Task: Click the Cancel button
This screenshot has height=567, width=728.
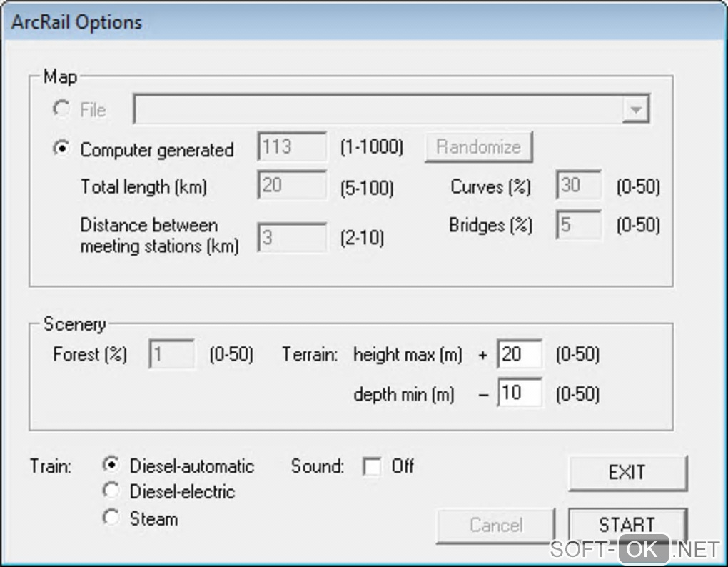Action: click(x=496, y=525)
